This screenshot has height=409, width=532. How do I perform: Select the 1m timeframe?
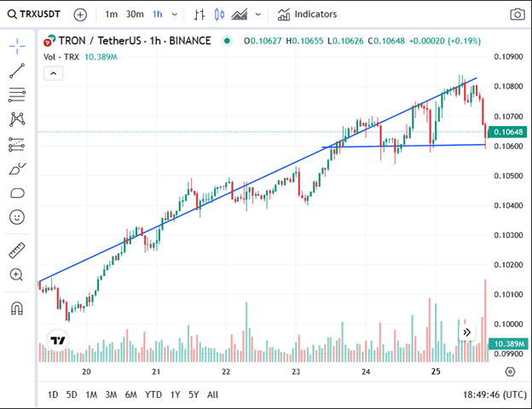(111, 14)
